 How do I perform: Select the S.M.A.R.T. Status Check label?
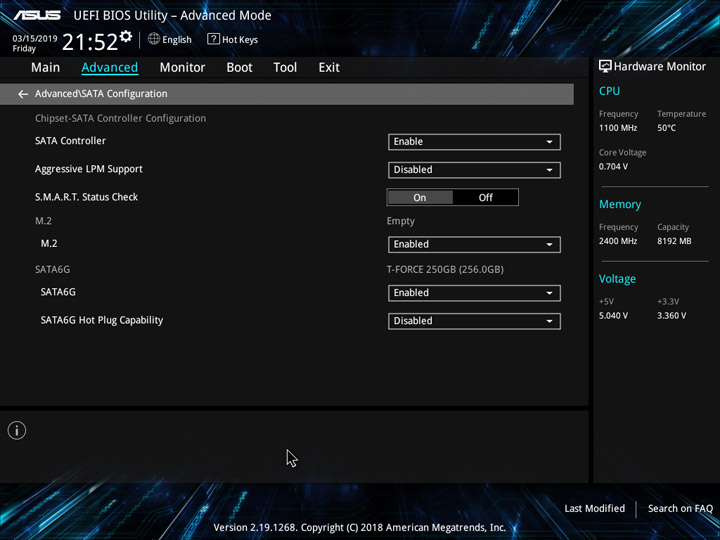pyautogui.click(x=86, y=197)
